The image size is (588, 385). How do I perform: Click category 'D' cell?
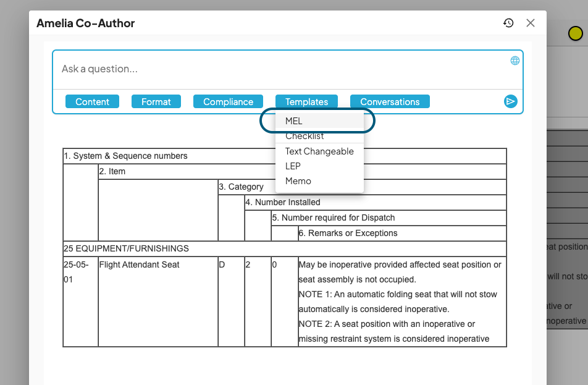(232, 302)
